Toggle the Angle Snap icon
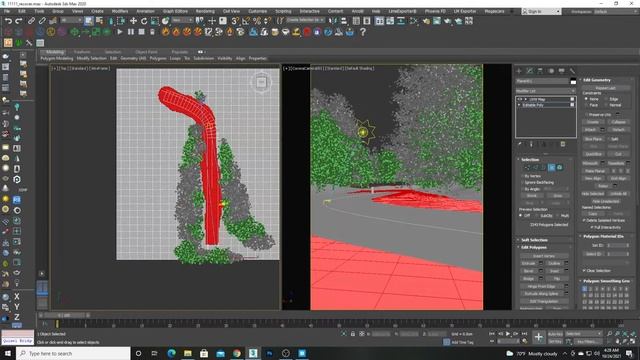This screenshot has height=360, width=640. pyautogui.click(x=246, y=21)
